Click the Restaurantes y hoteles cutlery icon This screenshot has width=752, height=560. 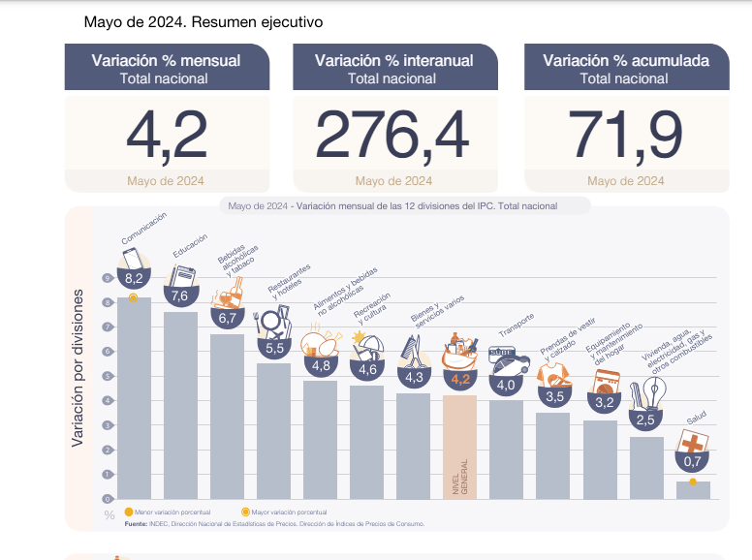(273, 324)
